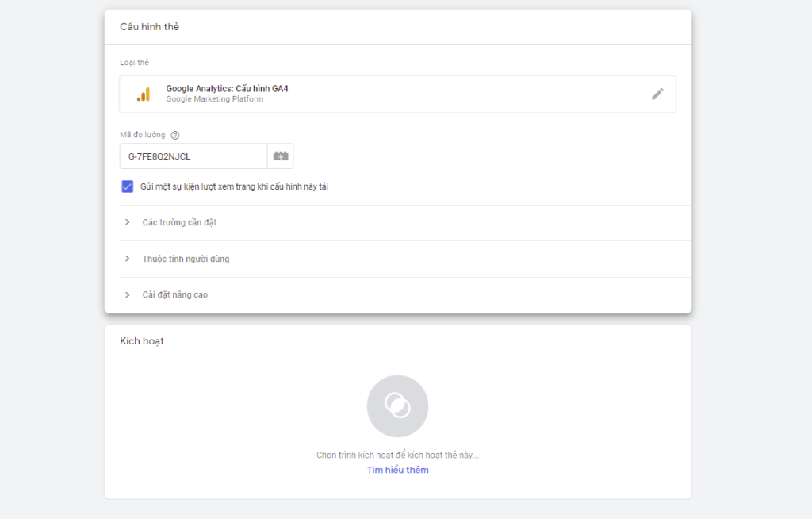812x519 pixels.
Task: Click the Cấu hình thẻ heading
Action: pos(150,27)
